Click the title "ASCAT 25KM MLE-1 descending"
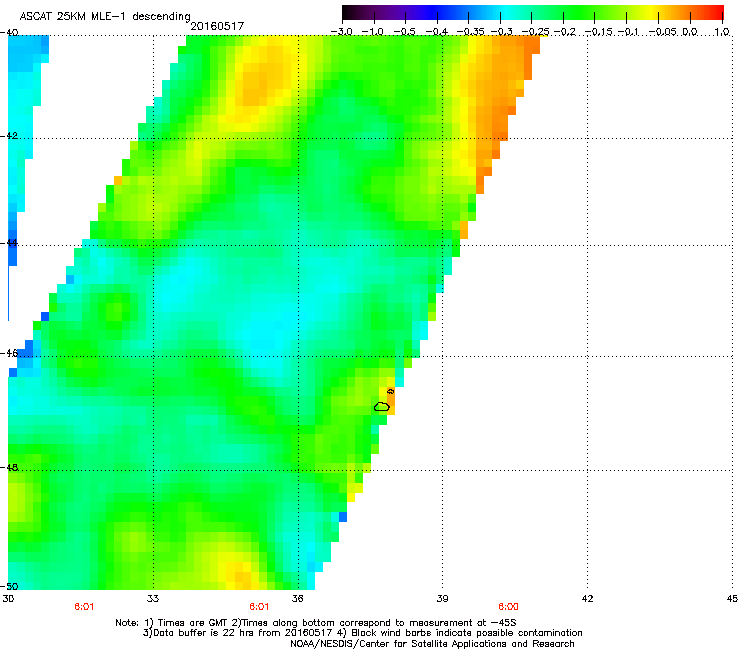Image resolution: width=740 pixels, height=650 pixels. (x=105, y=16)
